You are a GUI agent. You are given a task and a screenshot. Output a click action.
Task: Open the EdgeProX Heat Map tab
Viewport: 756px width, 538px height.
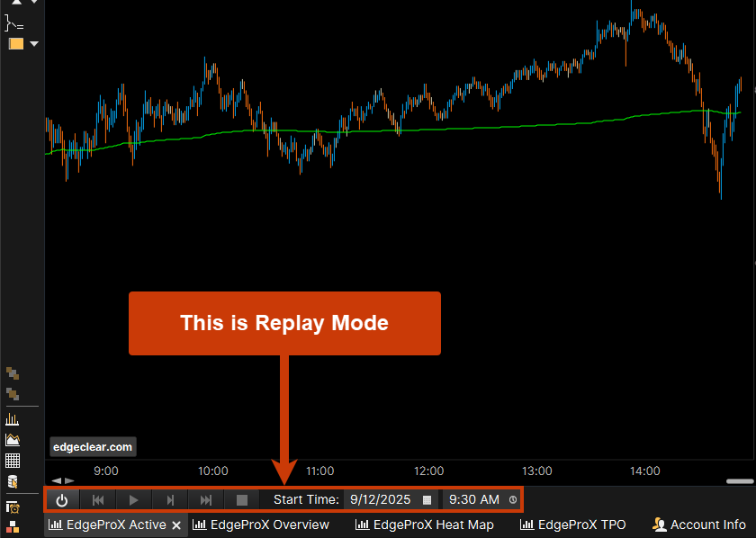pos(425,525)
